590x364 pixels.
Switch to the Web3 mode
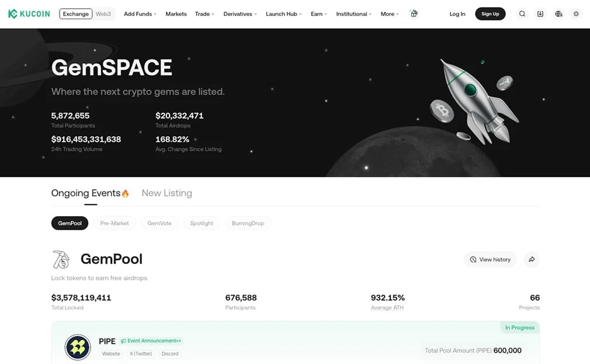click(103, 13)
